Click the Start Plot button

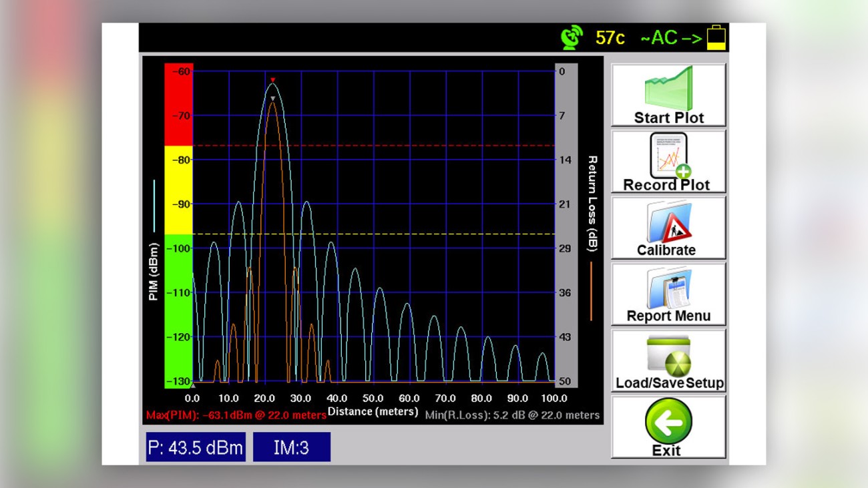point(668,95)
